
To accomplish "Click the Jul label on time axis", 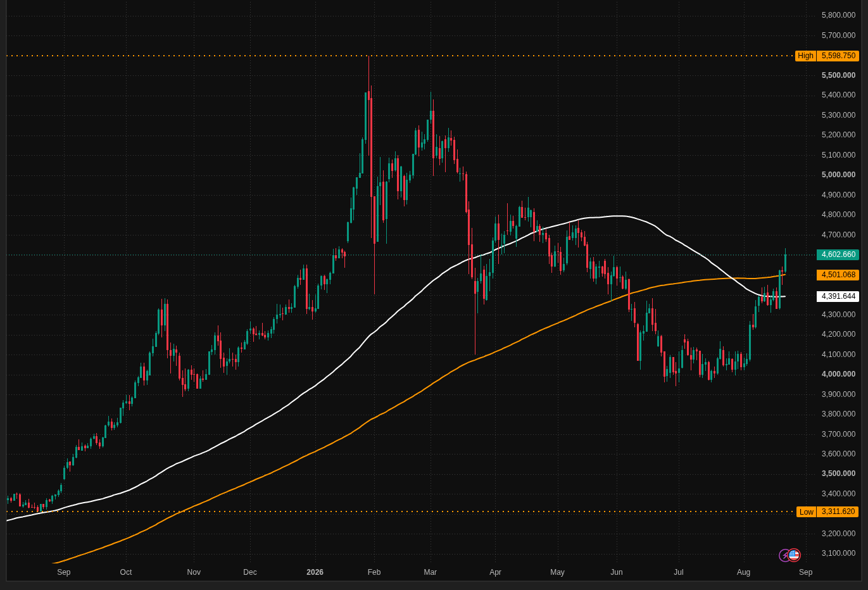I will pos(679,572).
